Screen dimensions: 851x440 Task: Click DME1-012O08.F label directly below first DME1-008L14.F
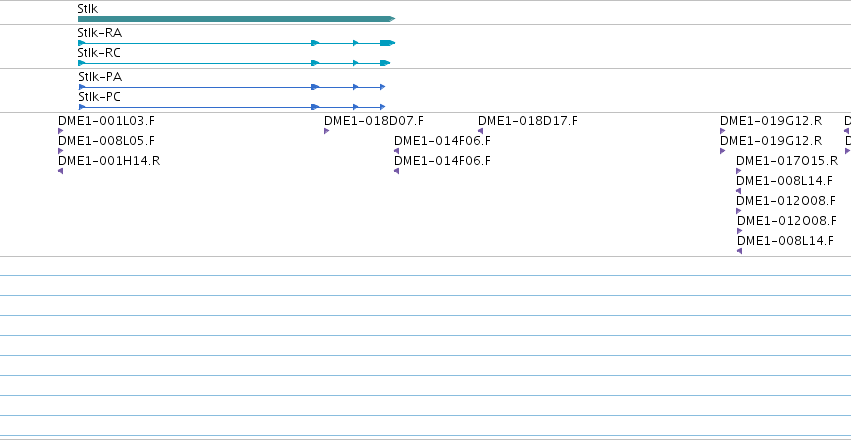(786, 201)
